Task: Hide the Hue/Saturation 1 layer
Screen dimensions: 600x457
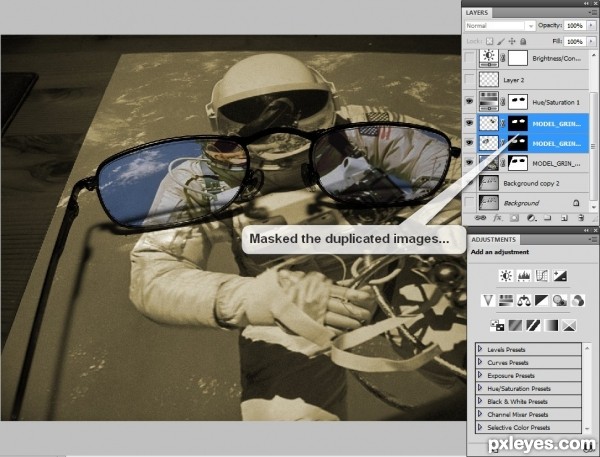Action: 469,101
